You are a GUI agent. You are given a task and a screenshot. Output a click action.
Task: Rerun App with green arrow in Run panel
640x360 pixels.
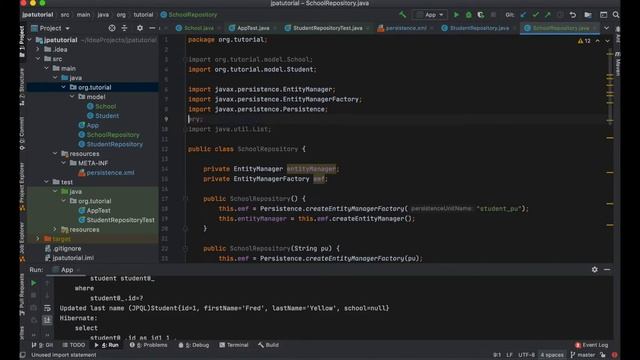[34, 282]
